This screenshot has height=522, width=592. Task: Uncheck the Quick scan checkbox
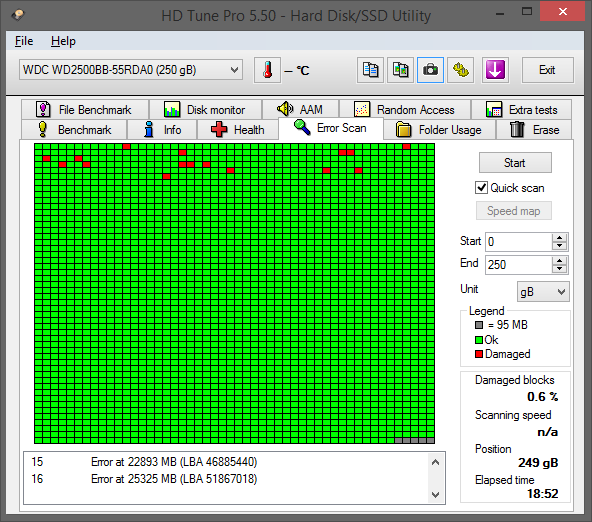[x=481, y=188]
